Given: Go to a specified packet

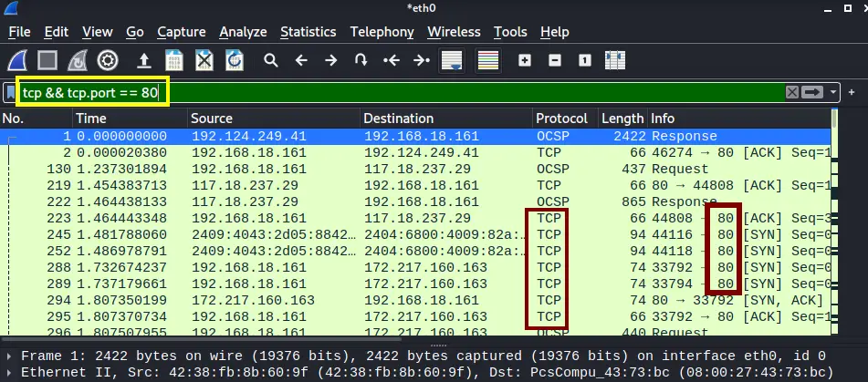Looking at the screenshot, I should 361,60.
